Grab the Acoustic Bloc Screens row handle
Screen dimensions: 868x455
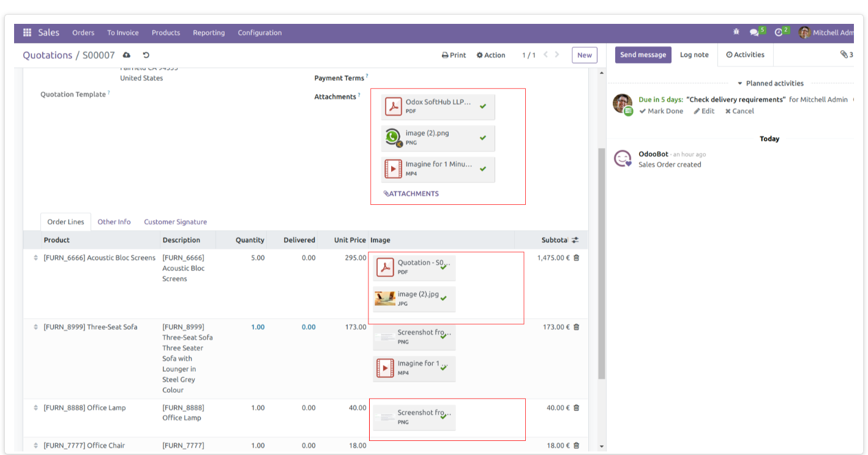(36, 257)
